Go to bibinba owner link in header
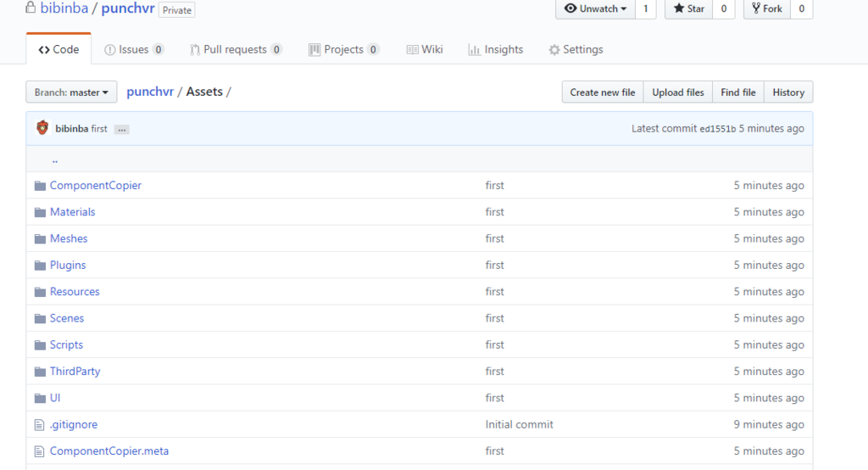 (64, 8)
